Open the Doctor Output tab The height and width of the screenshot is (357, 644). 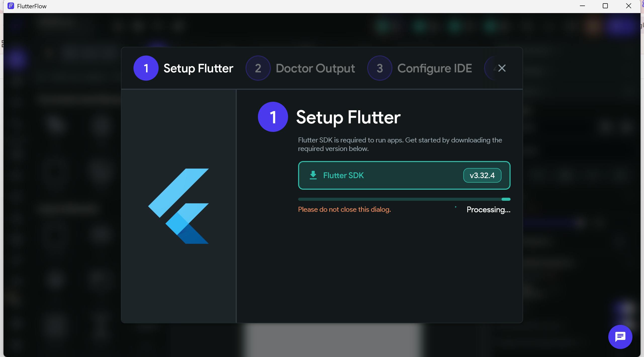(x=315, y=68)
